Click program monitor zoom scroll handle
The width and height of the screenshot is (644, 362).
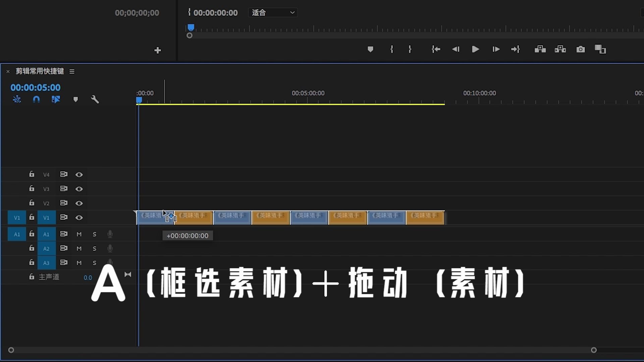pyautogui.click(x=190, y=36)
